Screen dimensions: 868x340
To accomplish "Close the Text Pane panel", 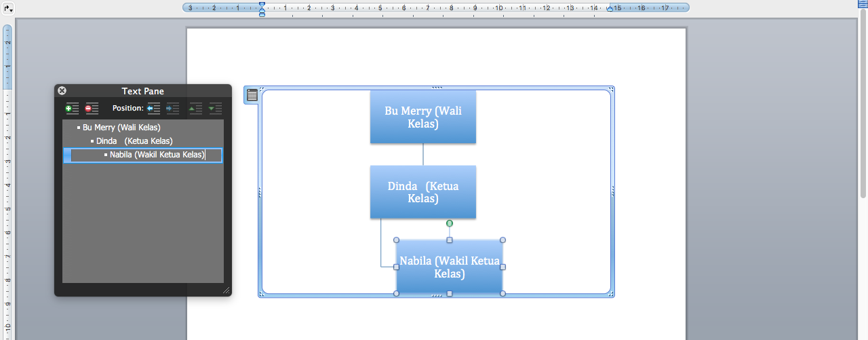I will pyautogui.click(x=62, y=91).
